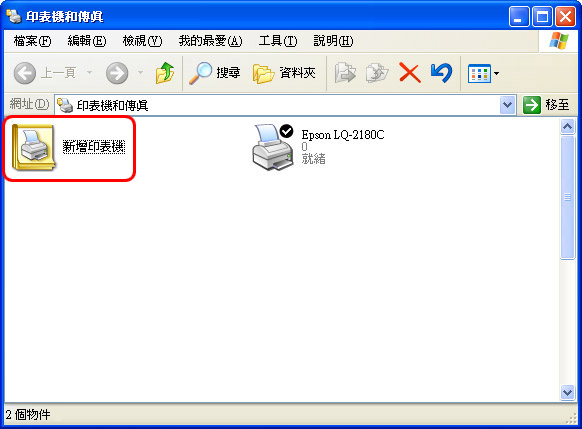Click the blue undo arrow icon
This screenshot has width=582, height=429.
coord(441,73)
